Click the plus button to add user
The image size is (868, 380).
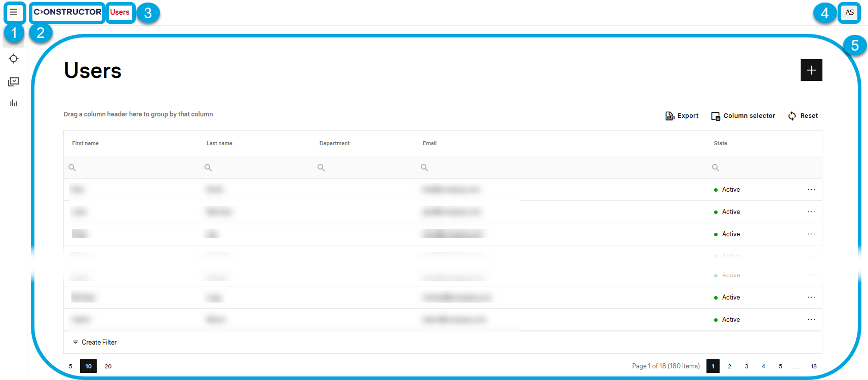[811, 70]
